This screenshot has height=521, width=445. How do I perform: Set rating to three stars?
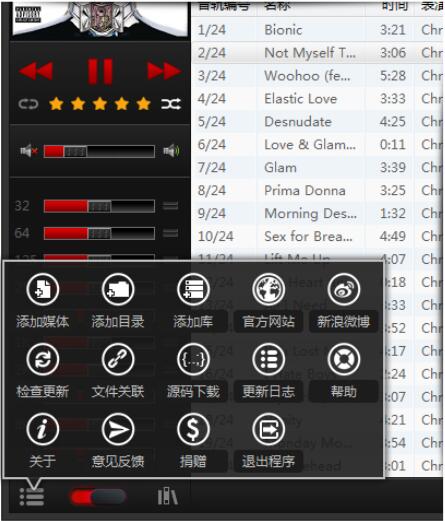pyautogui.click(x=100, y=104)
